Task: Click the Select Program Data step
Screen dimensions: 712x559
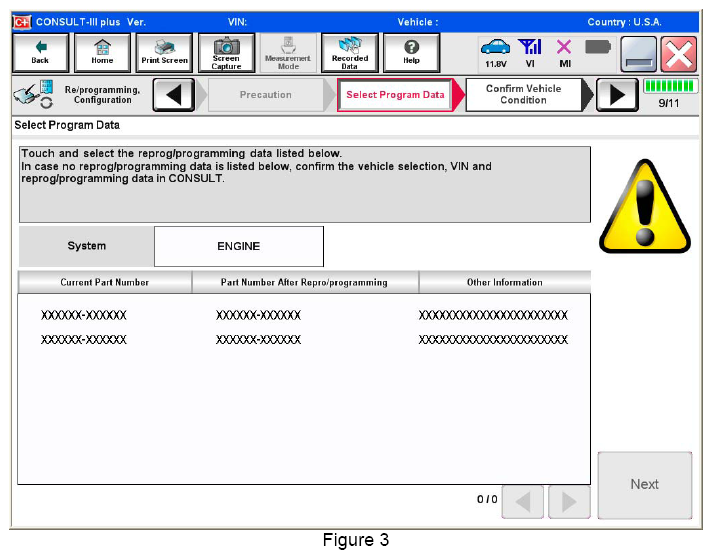Action: pyautogui.click(x=395, y=95)
